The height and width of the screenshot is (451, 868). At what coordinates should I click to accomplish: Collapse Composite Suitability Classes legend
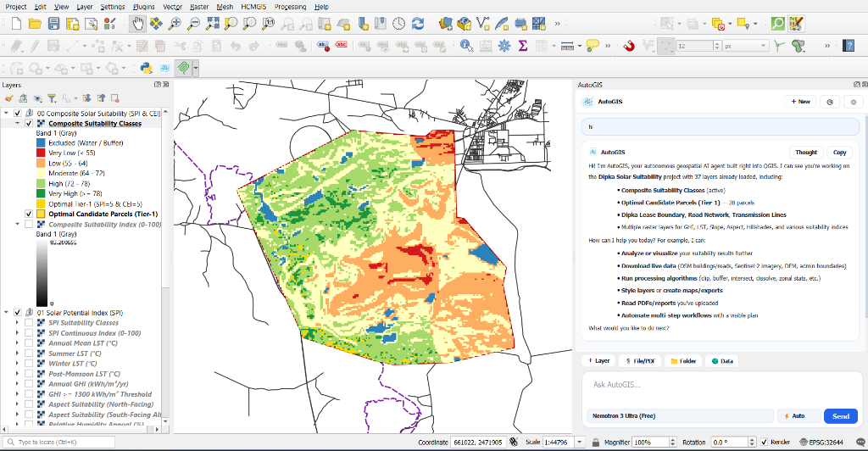pyautogui.click(x=17, y=124)
